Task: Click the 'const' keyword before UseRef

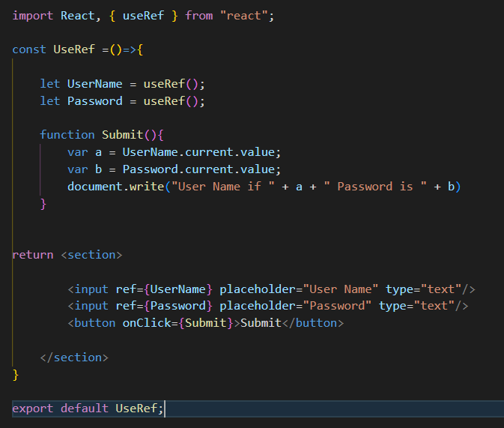Action: click(x=29, y=49)
